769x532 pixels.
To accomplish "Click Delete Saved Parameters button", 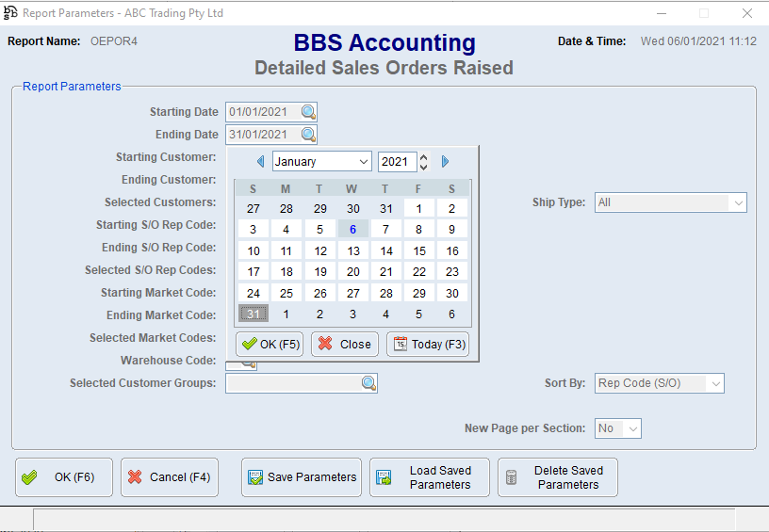I will [x=558, y=477].
